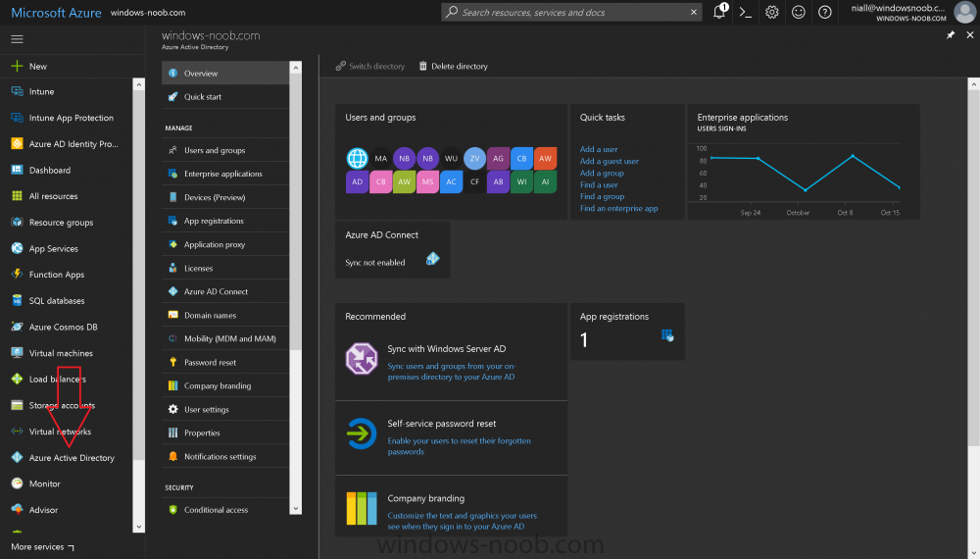
Task: Click the App registrations tile icon
Action: pos(667,335)
